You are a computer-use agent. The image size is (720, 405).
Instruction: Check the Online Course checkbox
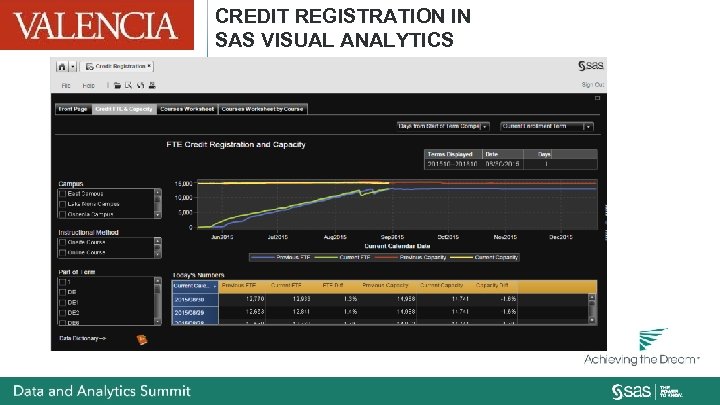62,253
